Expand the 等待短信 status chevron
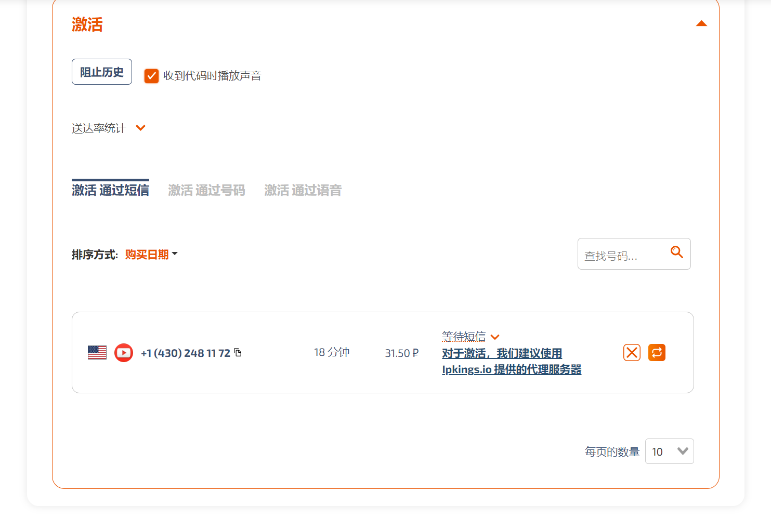 coord(495,337)
